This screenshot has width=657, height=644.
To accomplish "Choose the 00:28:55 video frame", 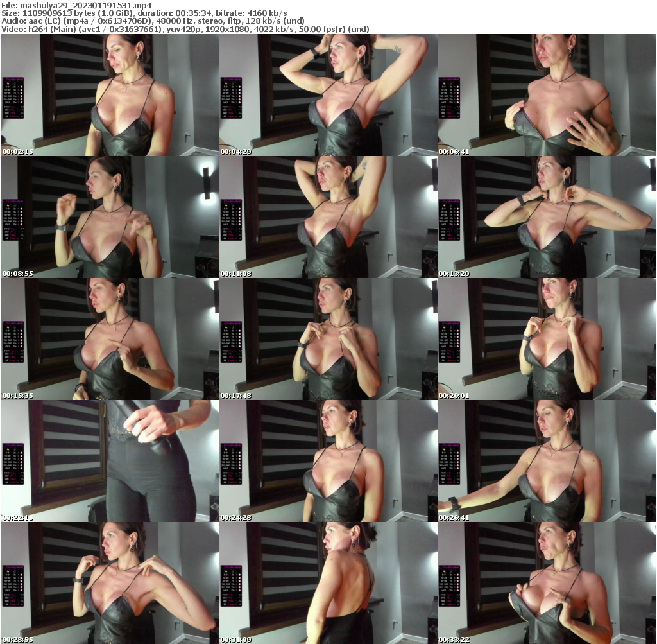I will click(x=110, y=583).
